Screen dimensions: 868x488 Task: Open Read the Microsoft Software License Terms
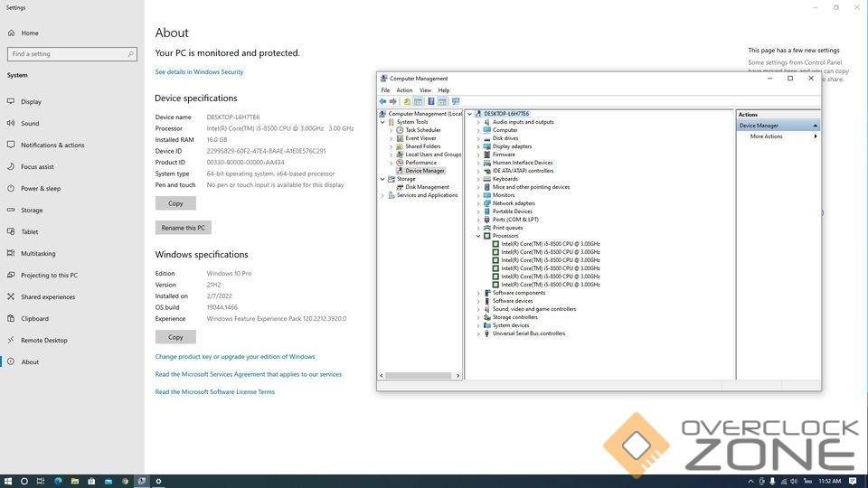[x=215, y=391]
